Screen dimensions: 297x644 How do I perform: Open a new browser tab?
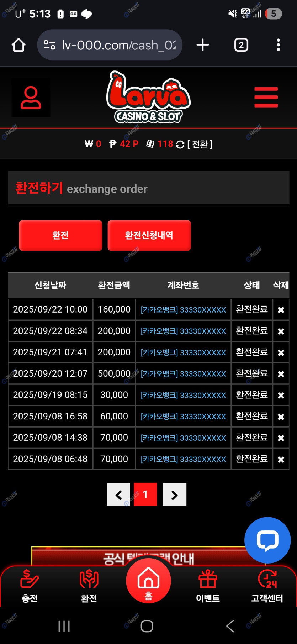click(203, 45)
